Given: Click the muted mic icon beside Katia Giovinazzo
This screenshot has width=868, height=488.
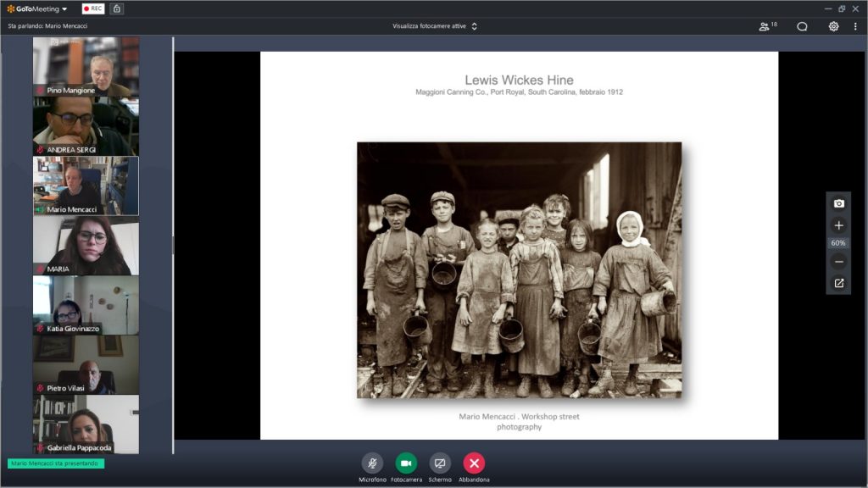Looking at the screenshot, I should (40, 328).
